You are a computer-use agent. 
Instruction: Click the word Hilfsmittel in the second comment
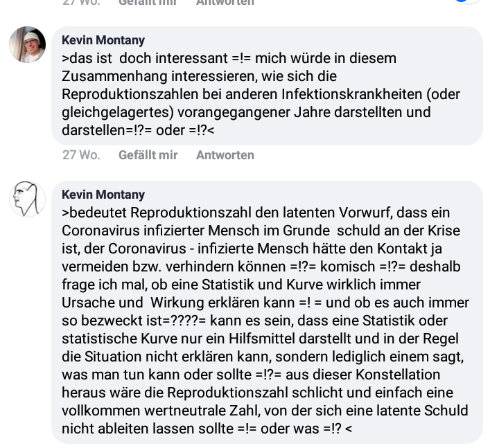(262, 339)
